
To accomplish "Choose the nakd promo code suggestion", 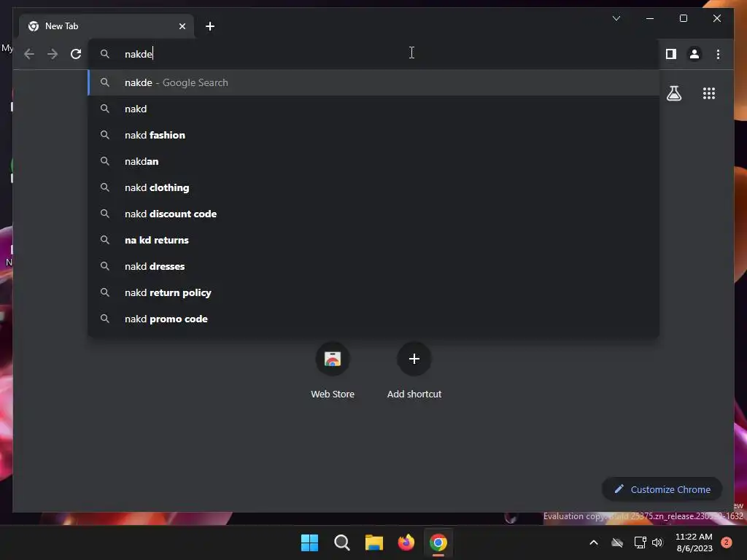I will 373,319.
